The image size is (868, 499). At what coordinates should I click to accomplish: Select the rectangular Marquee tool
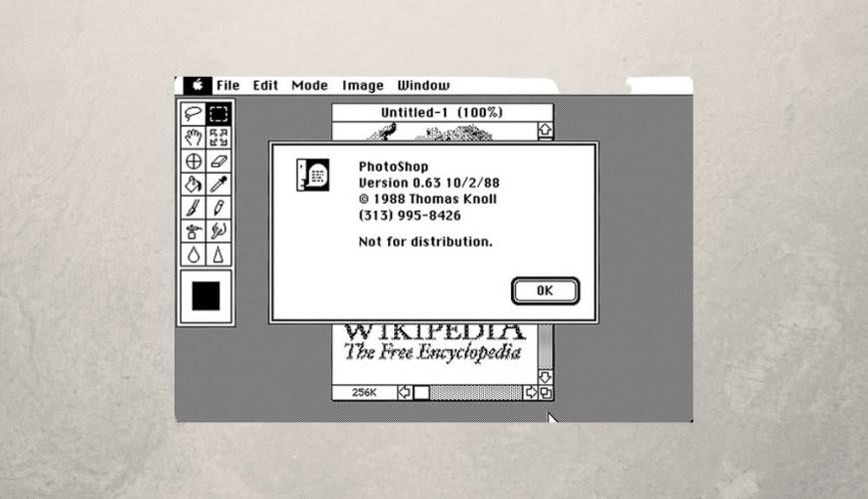click(x=218, y=114)
